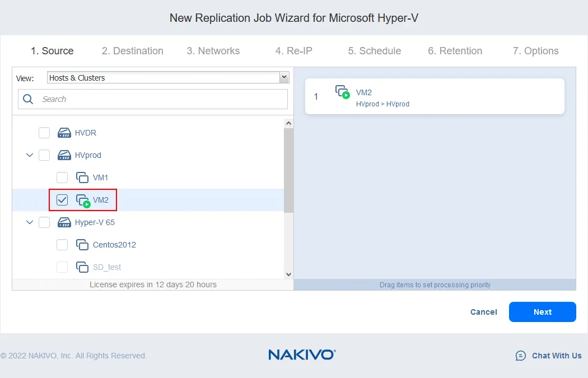Screen dimensions: 588x378
Task: Click the VM1 virtual machine icon
Action: tap(82, 178)
